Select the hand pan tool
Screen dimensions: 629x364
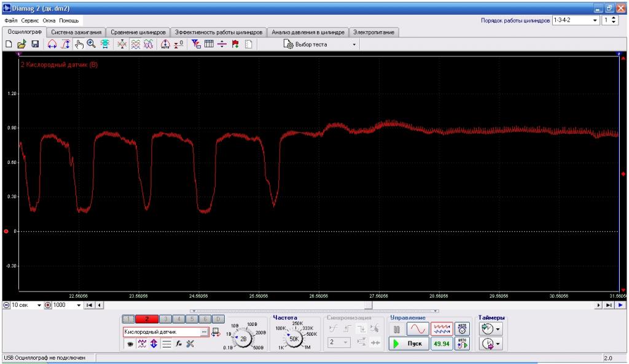pyautogui.click(x=79, y=44)
